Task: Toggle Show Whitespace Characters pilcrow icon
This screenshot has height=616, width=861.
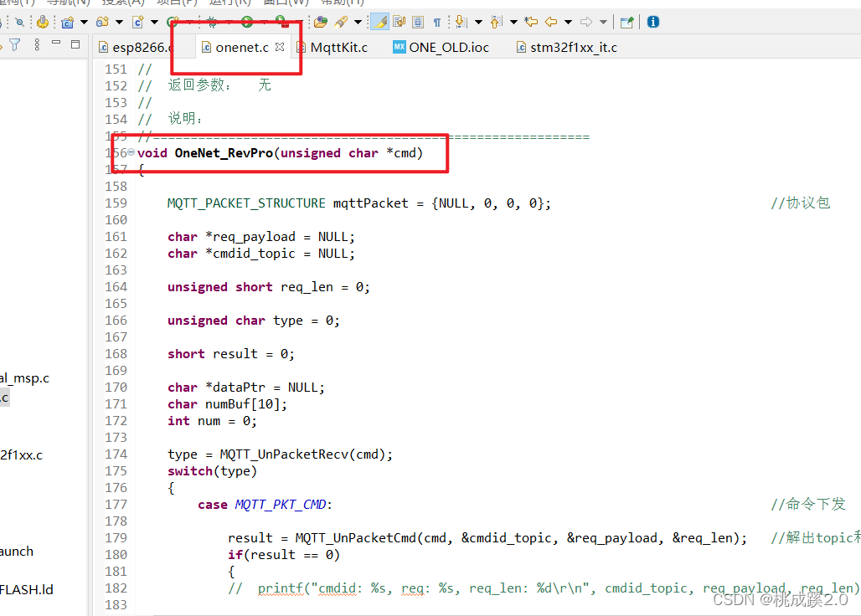Action: pos(437,22)
